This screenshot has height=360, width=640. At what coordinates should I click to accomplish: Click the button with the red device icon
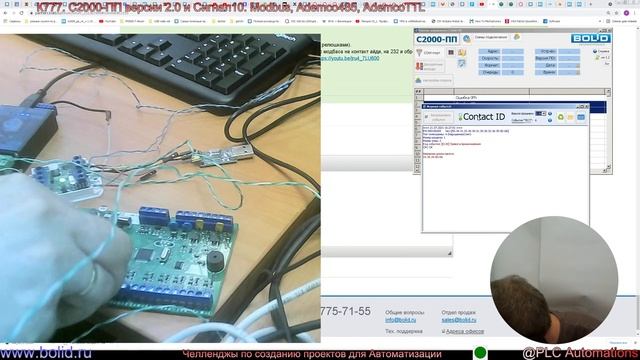pyautogui.click(x=430, y=66)
